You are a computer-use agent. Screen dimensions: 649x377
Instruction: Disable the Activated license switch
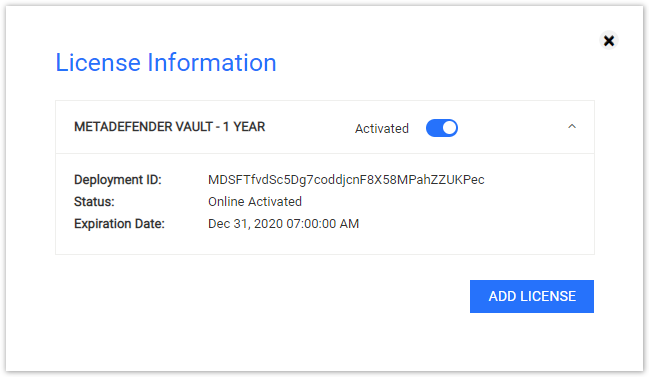click(442, 128)
